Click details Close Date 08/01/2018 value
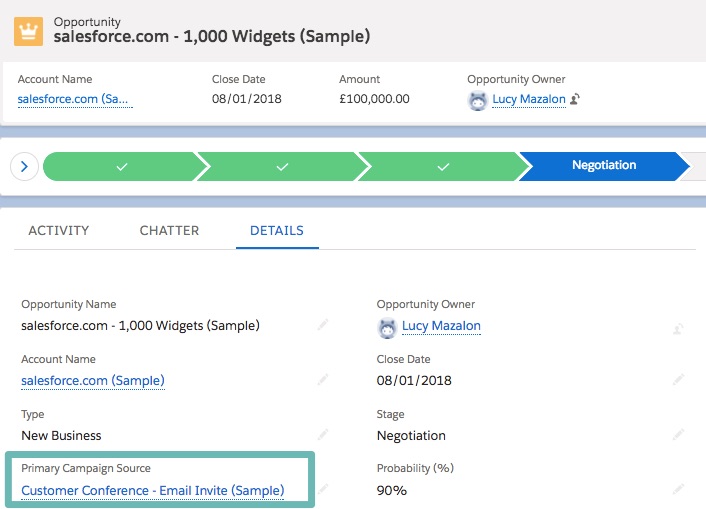706x509 pixels. [414, 381]
